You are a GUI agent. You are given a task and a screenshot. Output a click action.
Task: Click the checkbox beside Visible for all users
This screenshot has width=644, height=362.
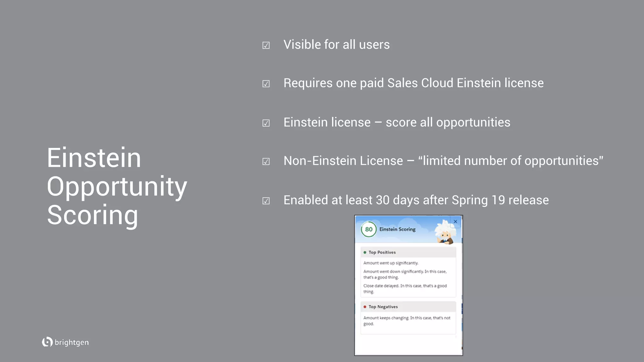click(x=266, y=46)
